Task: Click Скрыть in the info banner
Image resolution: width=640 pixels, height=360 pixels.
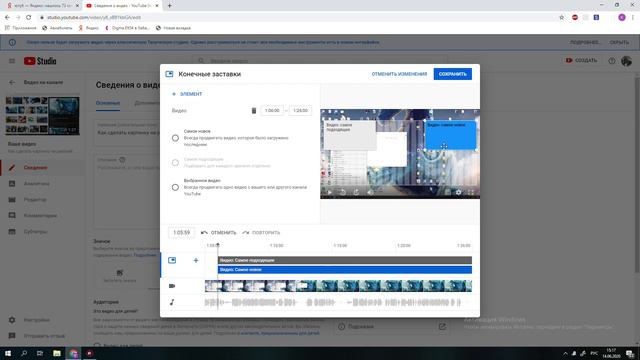Action: coord(619,42)
